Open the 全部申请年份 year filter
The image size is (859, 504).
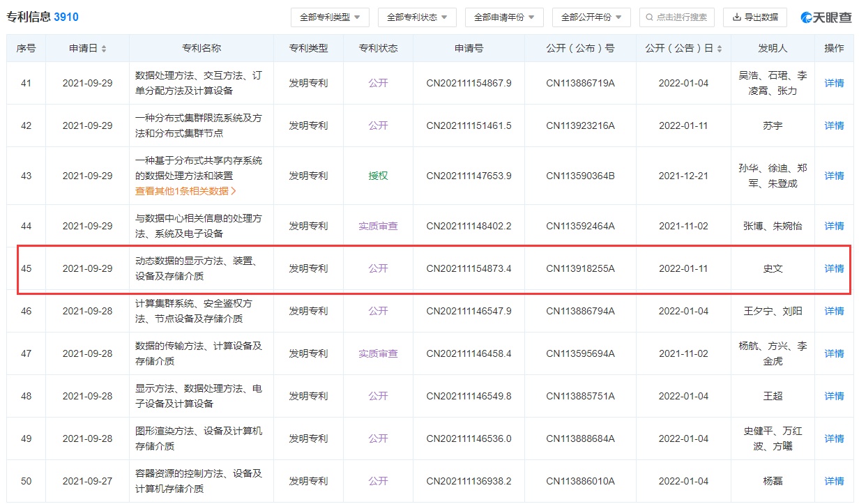[504, 17]
